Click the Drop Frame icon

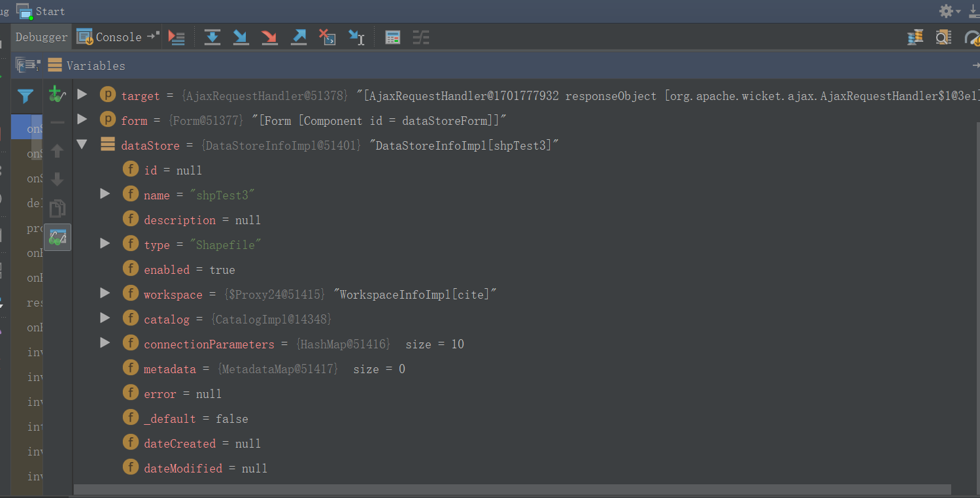[x=327, y=37]
